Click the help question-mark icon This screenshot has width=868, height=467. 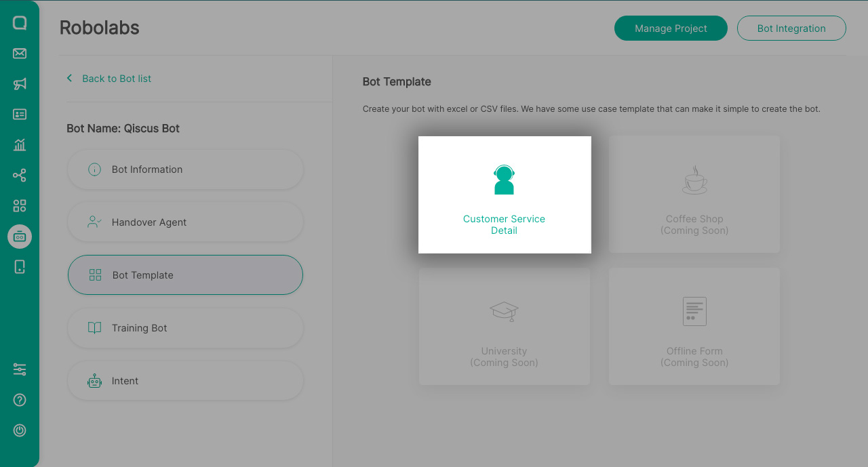pos(19,400)
